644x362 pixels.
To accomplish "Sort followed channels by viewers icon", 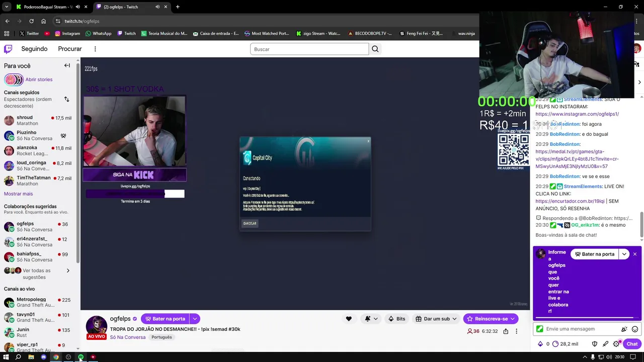I will tap(66, 100).
